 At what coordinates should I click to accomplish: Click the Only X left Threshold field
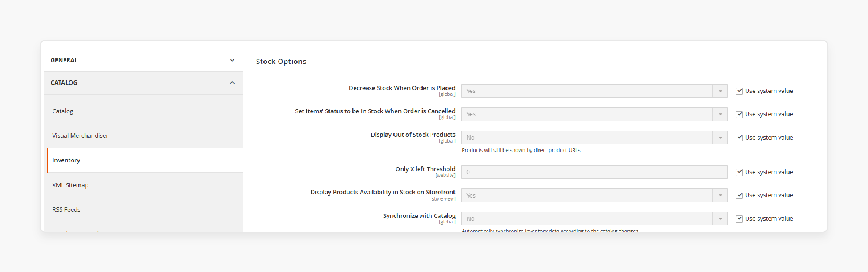click(594, 172)
